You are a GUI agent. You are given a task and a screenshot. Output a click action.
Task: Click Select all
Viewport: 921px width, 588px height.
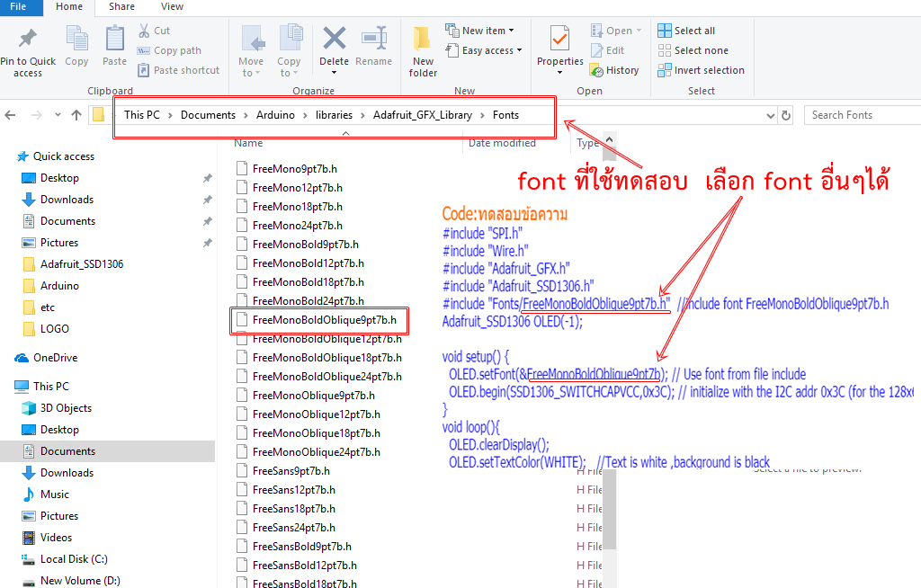[686, 31]
